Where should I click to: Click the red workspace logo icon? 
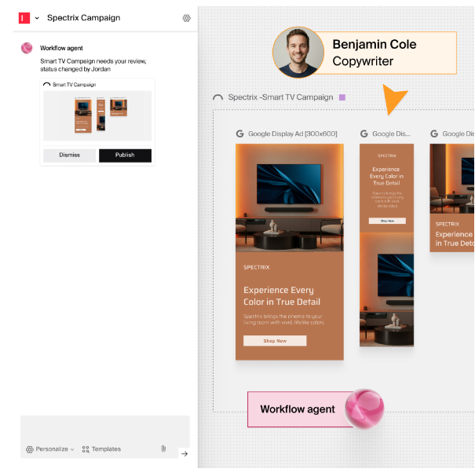pyautogui.click(x=24, y=18)
